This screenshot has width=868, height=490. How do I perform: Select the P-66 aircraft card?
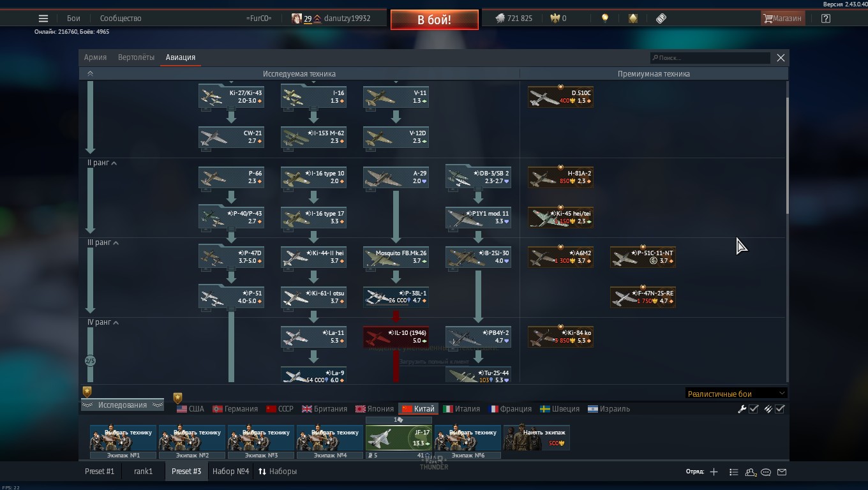click(x=231, y=177)
